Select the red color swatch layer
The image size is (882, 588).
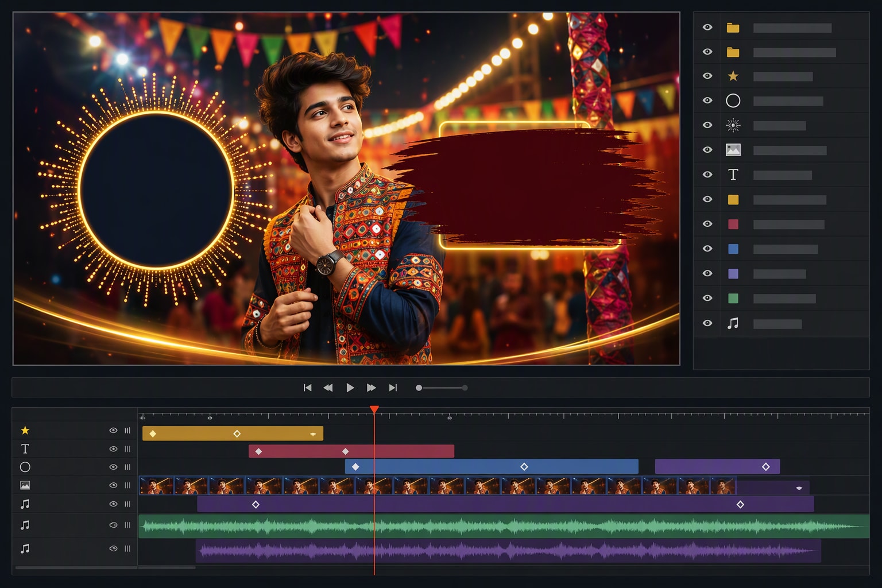pos(733,225)
